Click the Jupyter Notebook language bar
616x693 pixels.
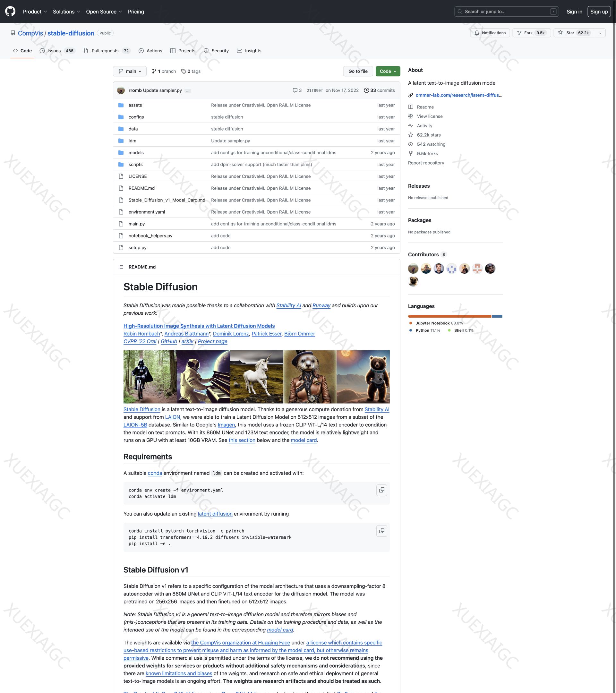tap(449, 316)
